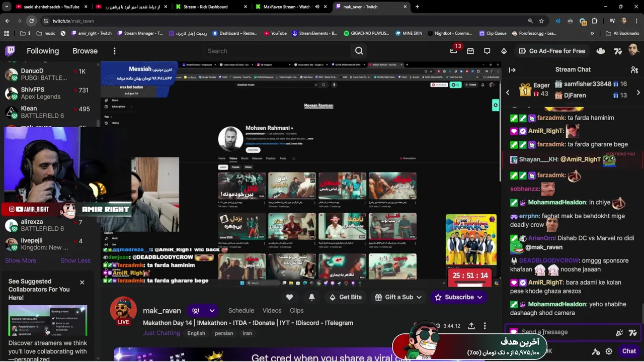Open the Porofessor.gg bookmark
The height and width of the screenshot is (362, 644).
point(534,34)
